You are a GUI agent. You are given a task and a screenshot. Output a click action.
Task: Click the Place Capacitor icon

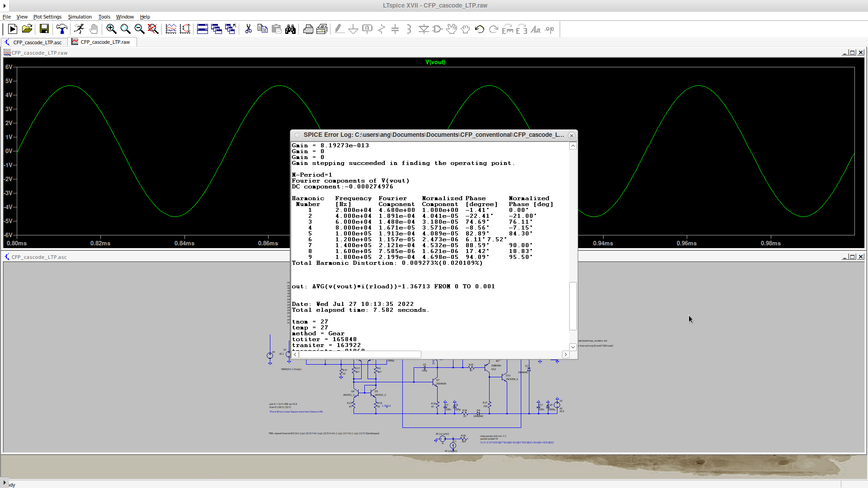pyautogui.click(x=395, y=29)
